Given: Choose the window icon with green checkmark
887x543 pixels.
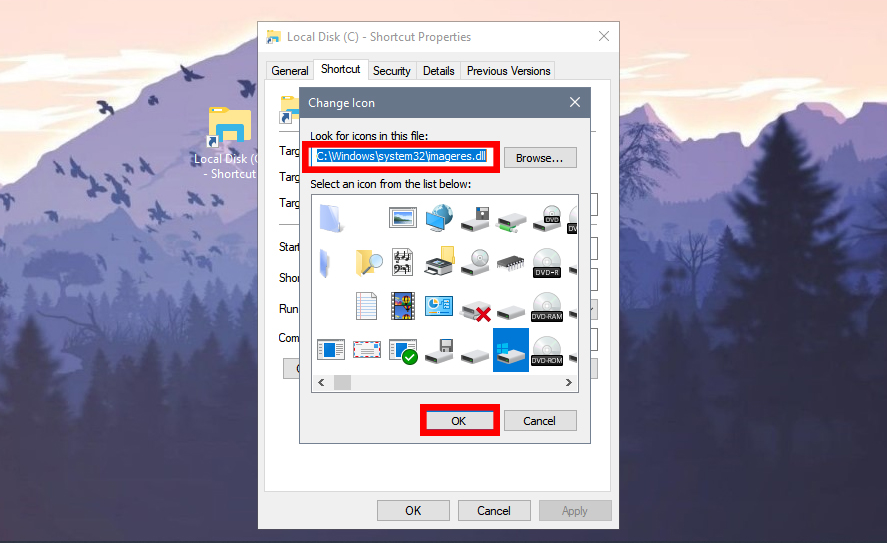Looking at the screenshot, I should [403, 351].
